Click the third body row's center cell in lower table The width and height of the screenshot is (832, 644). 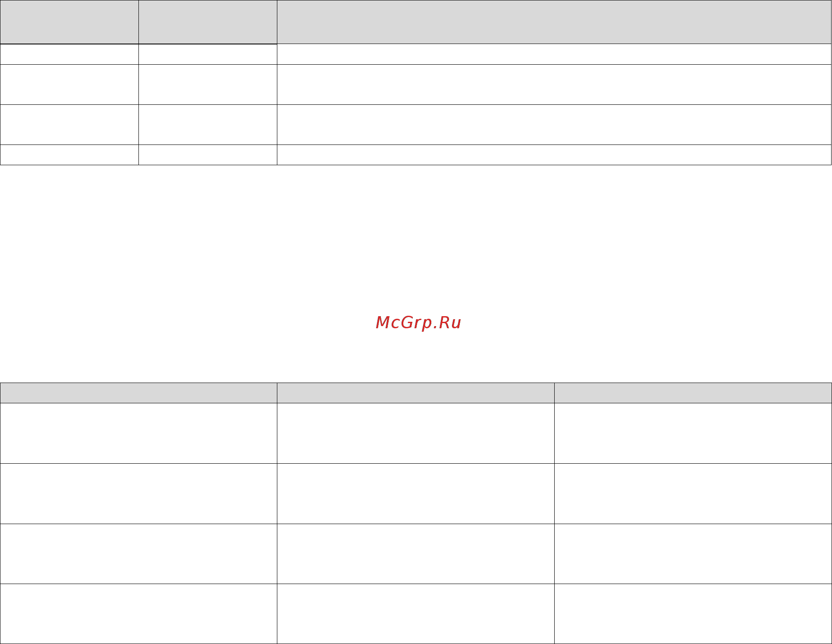(416, 554)
